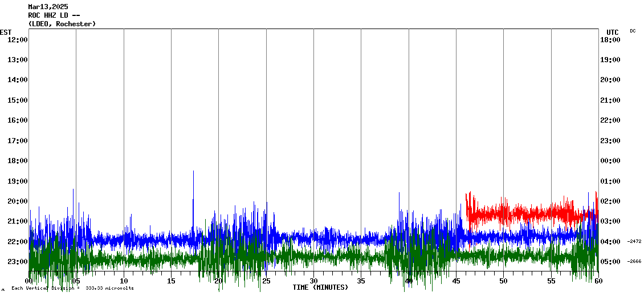Click the EST axis heading

point(6,33)
